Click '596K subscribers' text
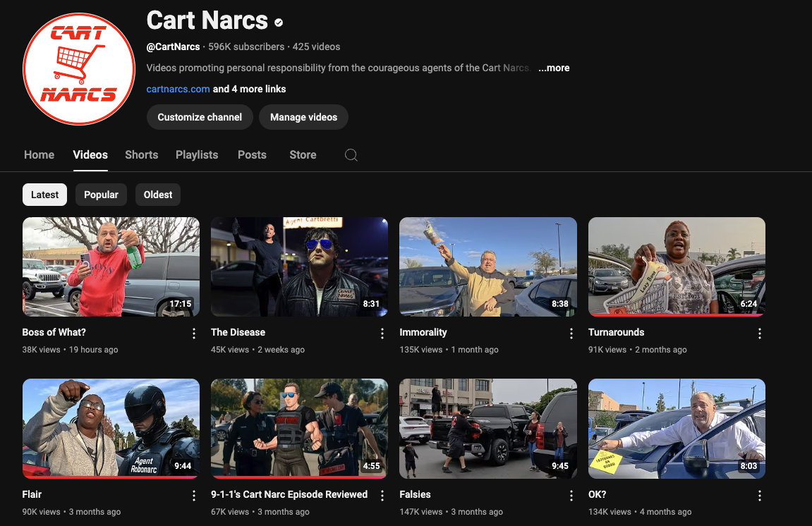 (x=246, y=47)
